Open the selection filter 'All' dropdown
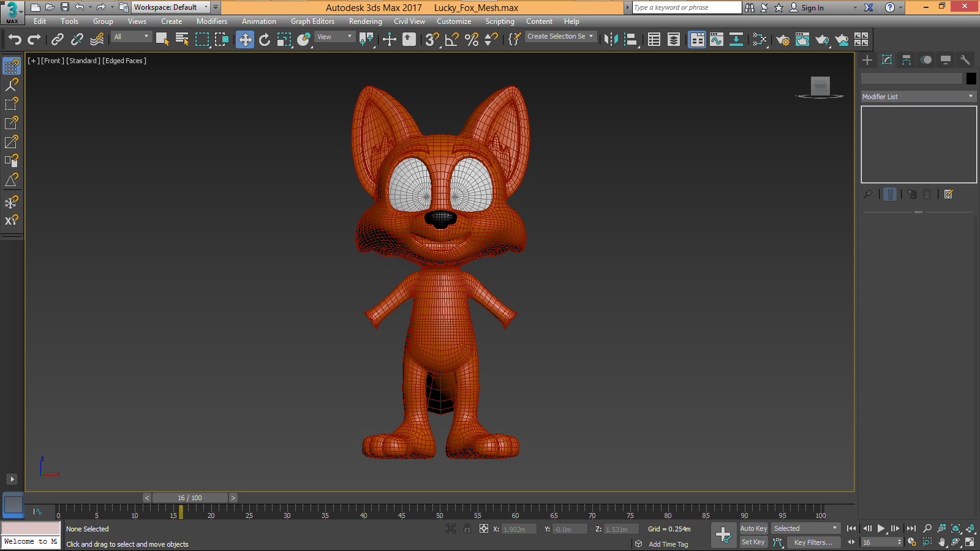The width and height of the screenshot is (980, 551). pos(131,37)
